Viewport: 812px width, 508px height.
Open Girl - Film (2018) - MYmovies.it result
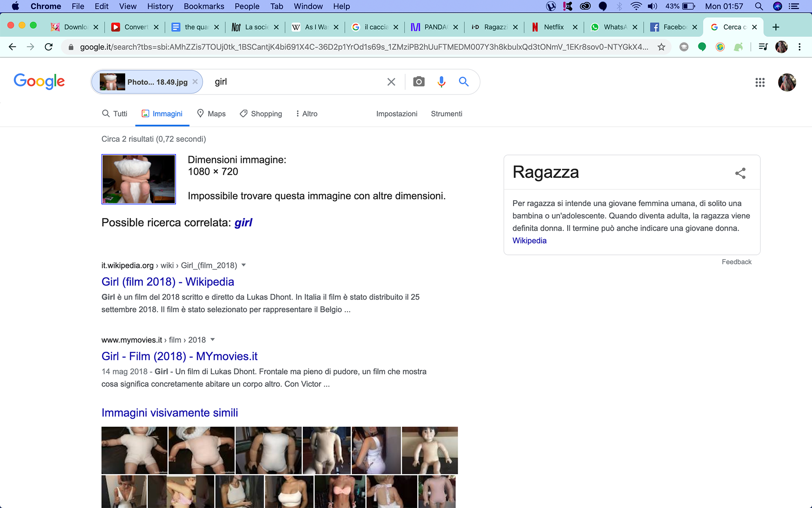pos(179,356)
